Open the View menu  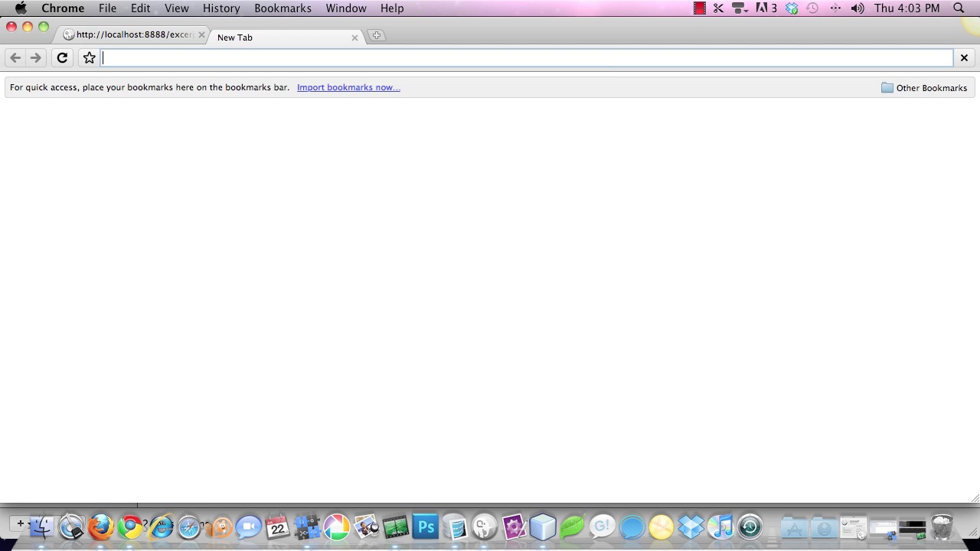coord(176,8)
